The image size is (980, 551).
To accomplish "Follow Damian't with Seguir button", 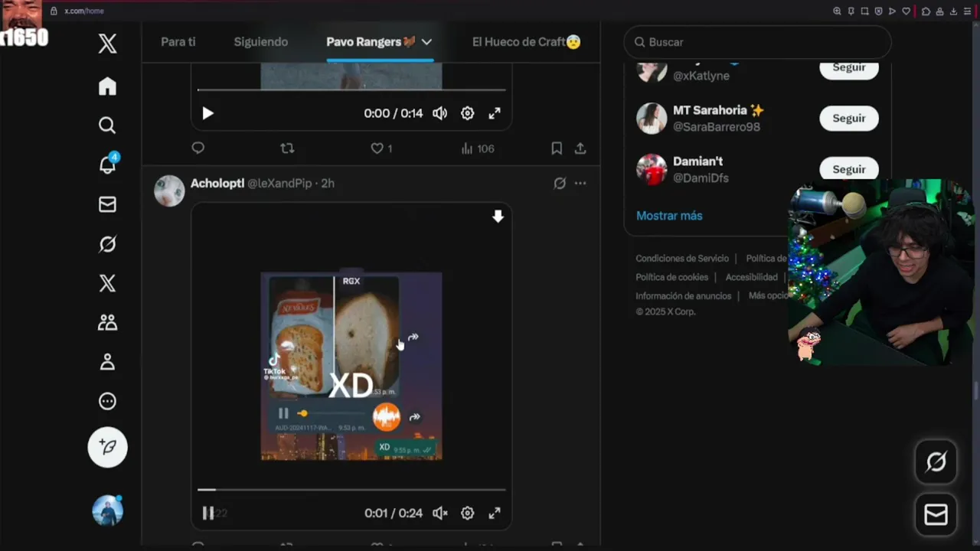I will tap(849, 168).
